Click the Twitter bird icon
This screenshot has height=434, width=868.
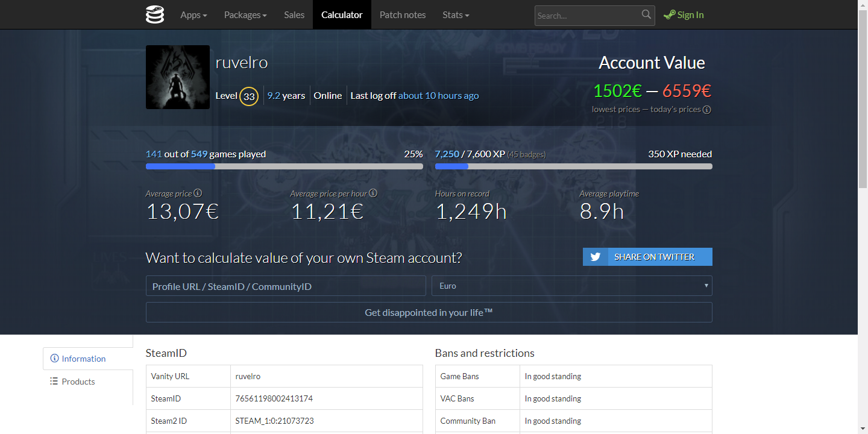click(596, 257)
